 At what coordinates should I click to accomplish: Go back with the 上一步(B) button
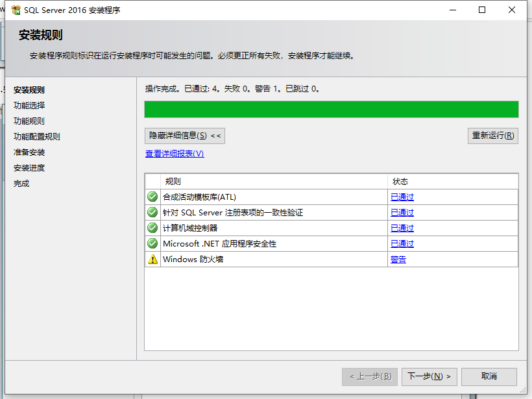tap(369, 376)
